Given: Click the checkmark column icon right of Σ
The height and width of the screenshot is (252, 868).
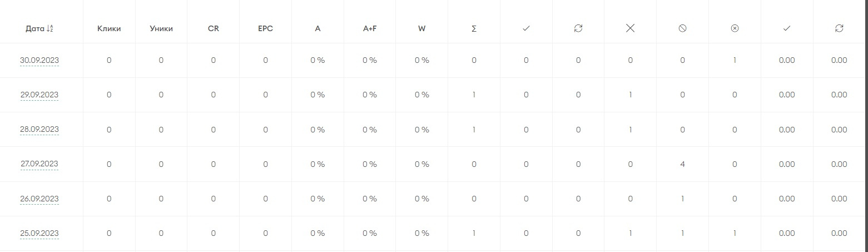Looking at the screenshot, I should point(526,28).
